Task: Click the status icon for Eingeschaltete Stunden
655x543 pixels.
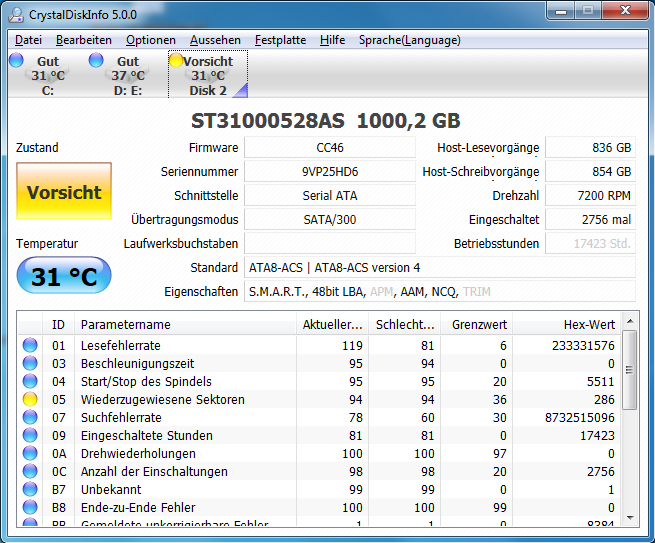Action: coord(30,435)
